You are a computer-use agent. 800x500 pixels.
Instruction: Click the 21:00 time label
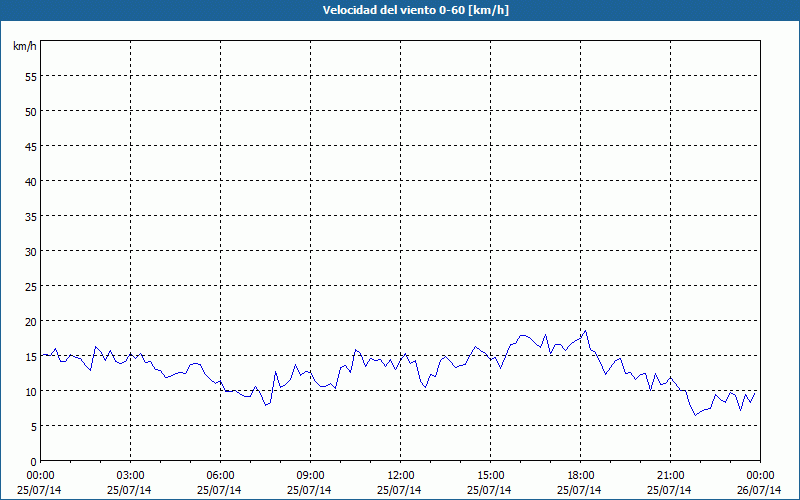pos(670,476)
